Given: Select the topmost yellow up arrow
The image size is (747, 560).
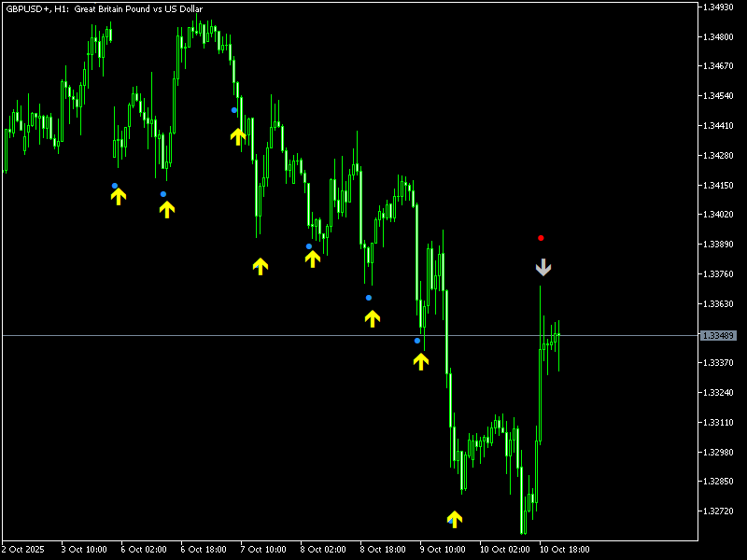Looking at the screenshot, I should [x=238, y=136].
